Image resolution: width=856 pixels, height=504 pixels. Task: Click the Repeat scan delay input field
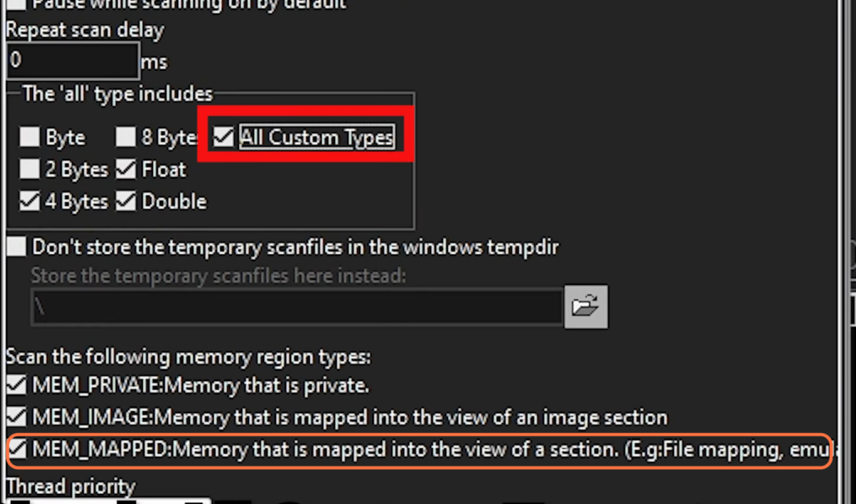pos(74,60)
